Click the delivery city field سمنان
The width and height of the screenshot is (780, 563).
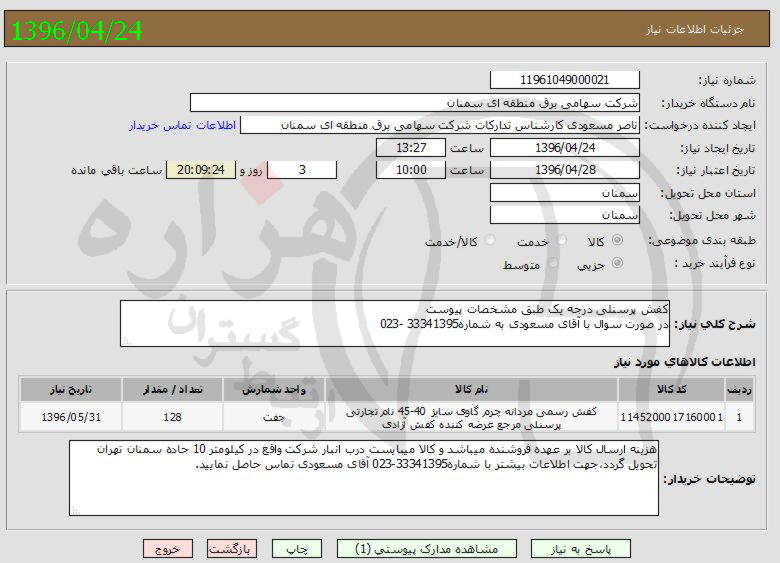tap(565, 215)
